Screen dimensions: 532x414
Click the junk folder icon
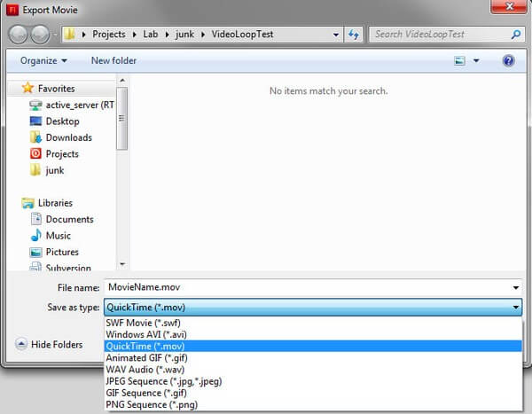(35, 170)
